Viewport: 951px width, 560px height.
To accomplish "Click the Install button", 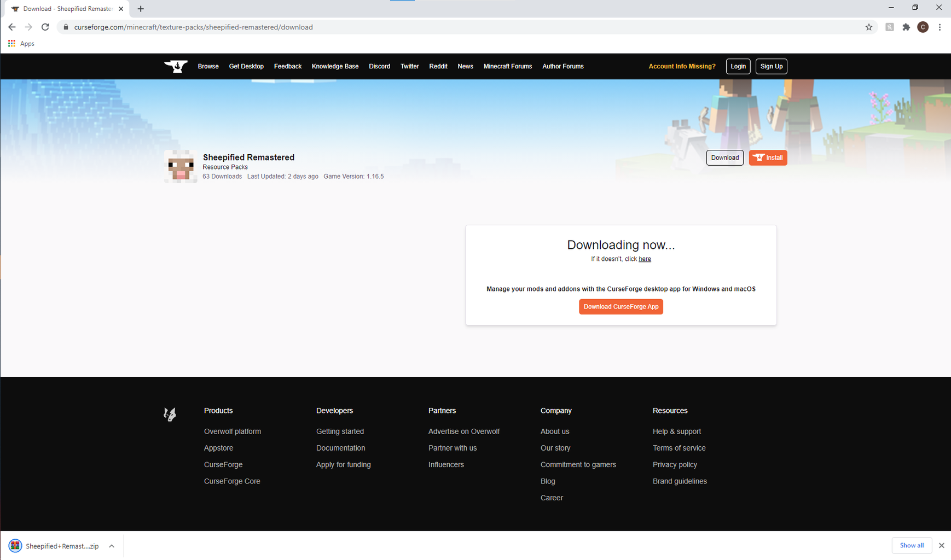I will 768,157.
